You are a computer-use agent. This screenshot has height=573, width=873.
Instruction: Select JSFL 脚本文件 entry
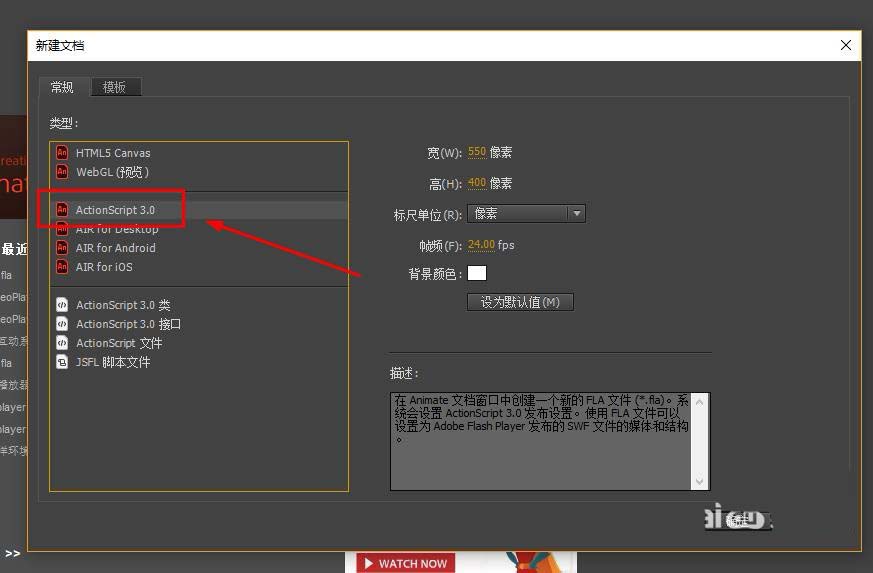click(199, 362)
